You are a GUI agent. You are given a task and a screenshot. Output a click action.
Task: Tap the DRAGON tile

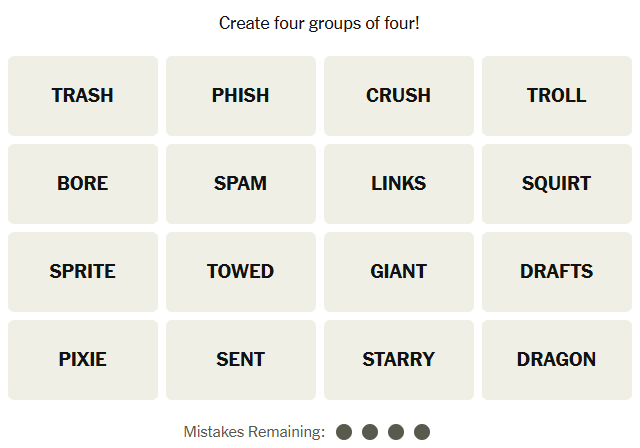point(557,360)
